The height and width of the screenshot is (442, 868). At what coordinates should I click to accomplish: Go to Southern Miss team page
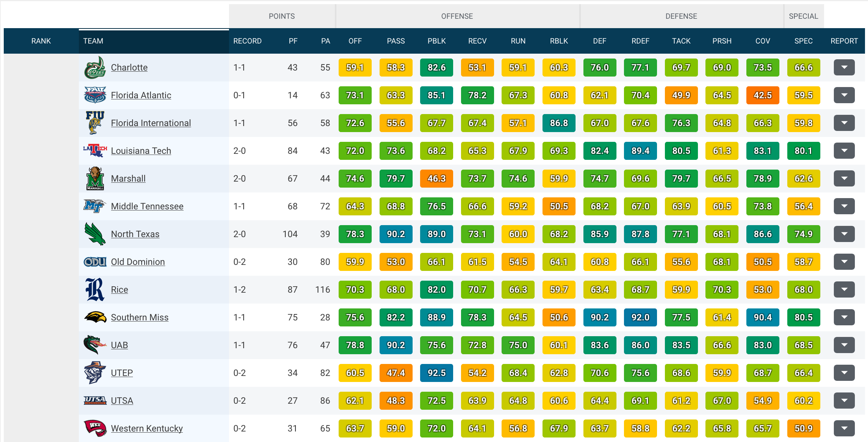point(140,317)
